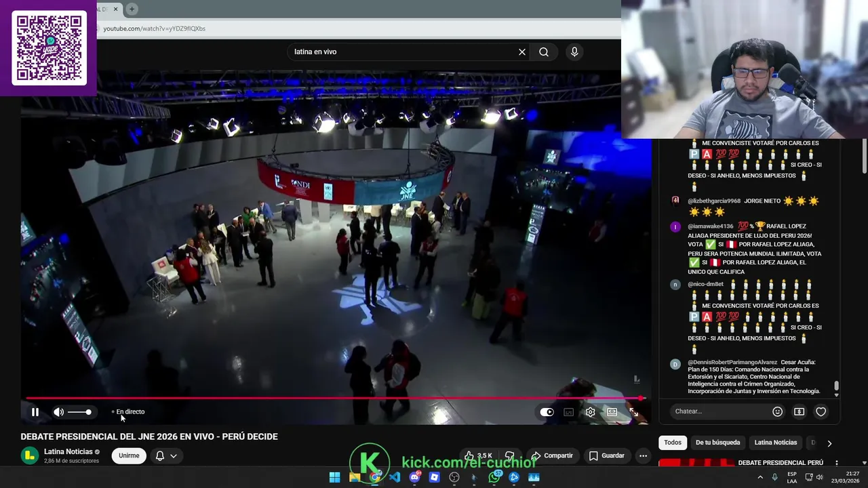Mute the video with the speaker icon

tap(59, 411)
